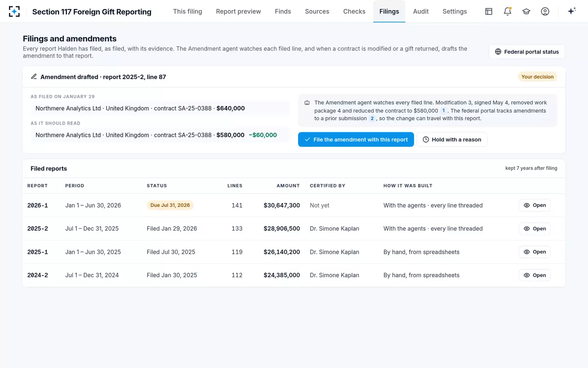File the amendment with this report
This screenshot has height=368, width=588.
coord(356,139)
